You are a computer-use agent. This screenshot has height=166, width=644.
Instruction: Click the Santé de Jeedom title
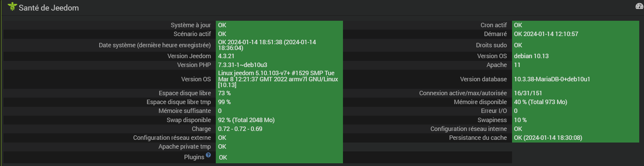pos(49,8)
